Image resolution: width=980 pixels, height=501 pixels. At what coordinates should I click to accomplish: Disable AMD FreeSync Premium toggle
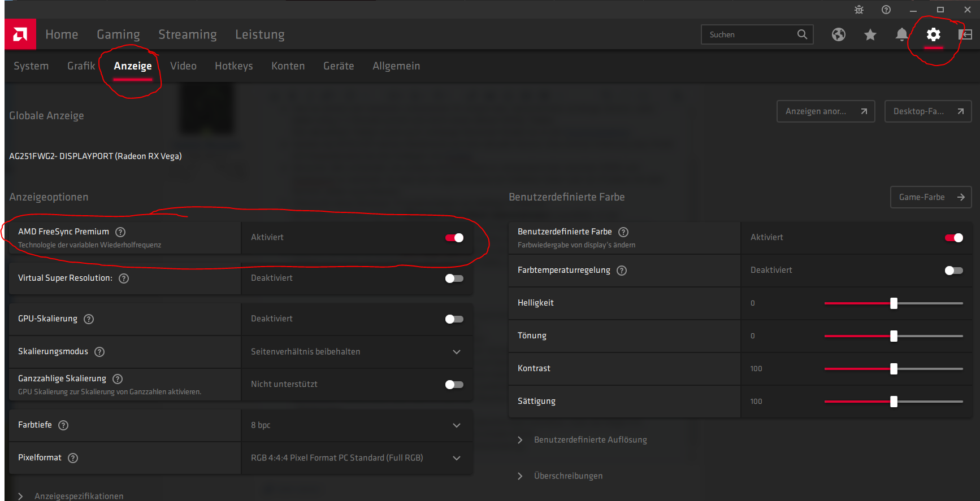point(454,238)
